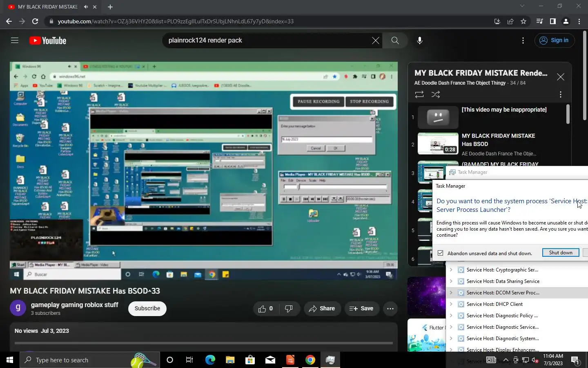Click the Chrome back arrow
Screen dimensions: 588x368
(x=9, y=21)
